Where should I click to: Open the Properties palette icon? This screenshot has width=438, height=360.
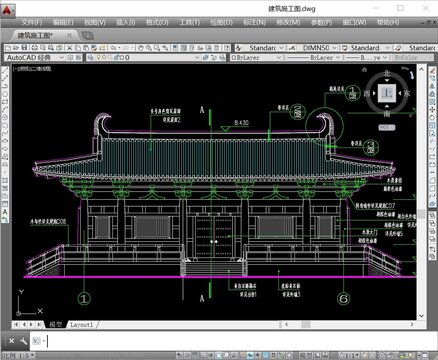[175, 48]
